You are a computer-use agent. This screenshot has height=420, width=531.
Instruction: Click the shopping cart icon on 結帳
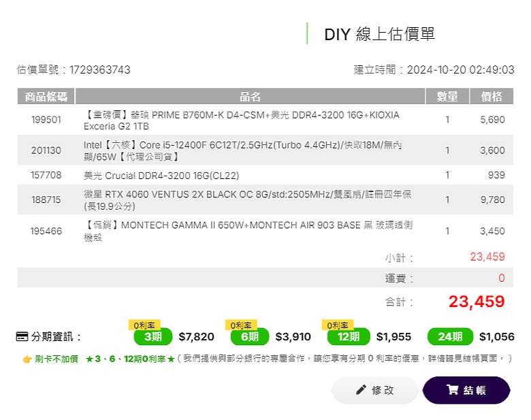453,390
